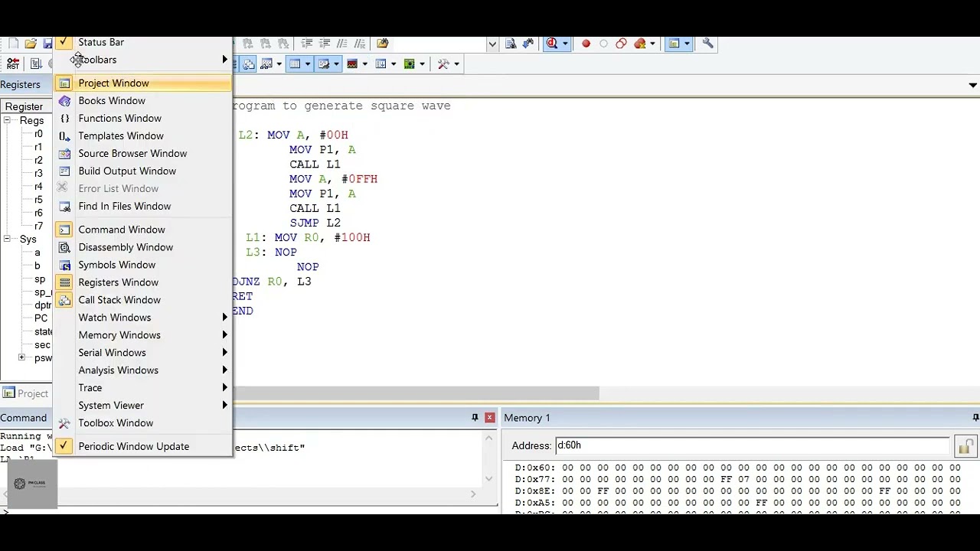Close the Command window panel
980x551 pixels.
click(x=489, y=418)
